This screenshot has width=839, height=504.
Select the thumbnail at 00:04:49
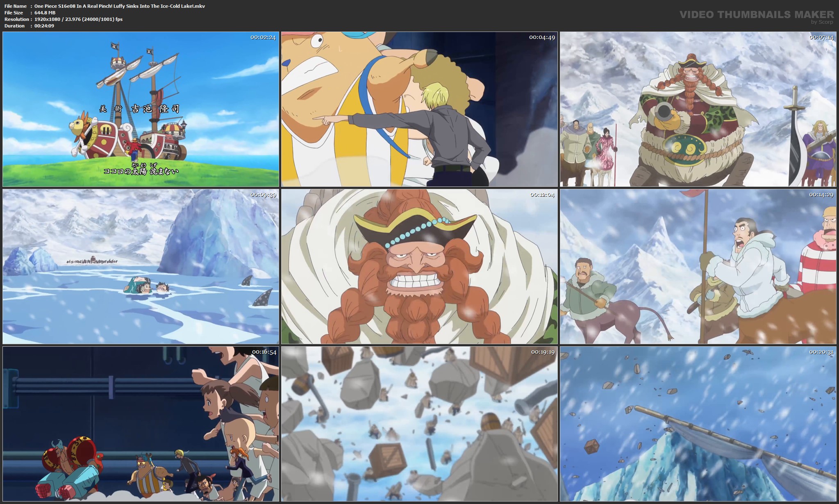tap(419, 109)
